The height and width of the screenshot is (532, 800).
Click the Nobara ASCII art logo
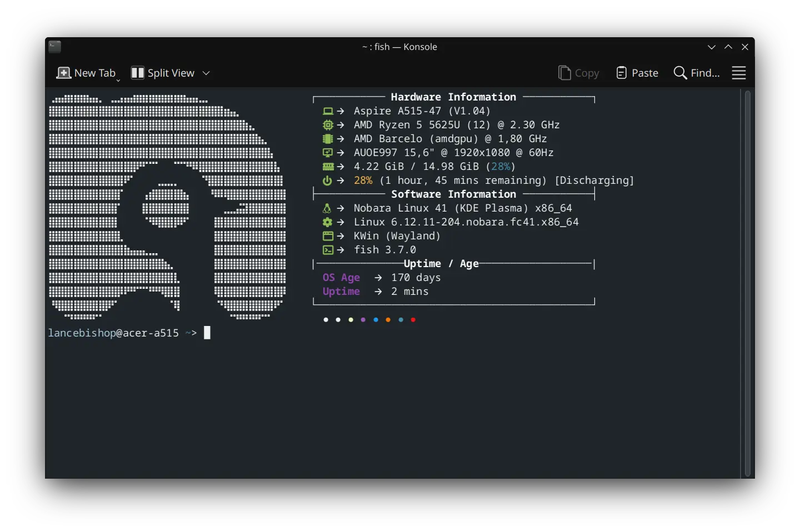167,207
